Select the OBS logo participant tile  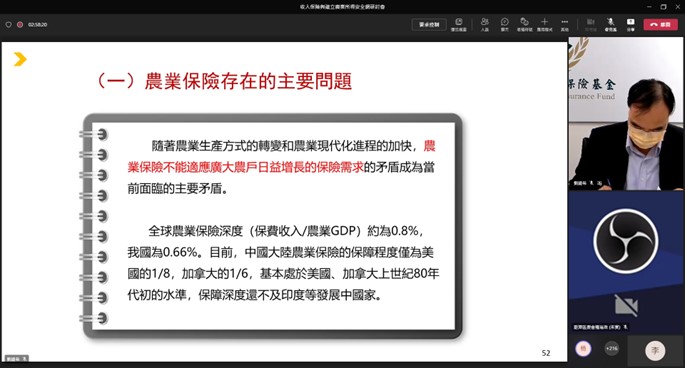click(x=626, y=261)
